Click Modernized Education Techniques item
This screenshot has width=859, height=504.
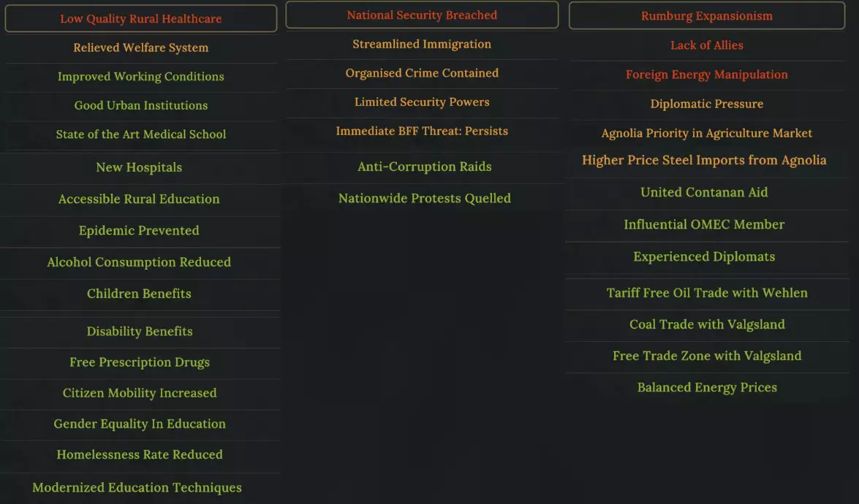coord(137,487)
